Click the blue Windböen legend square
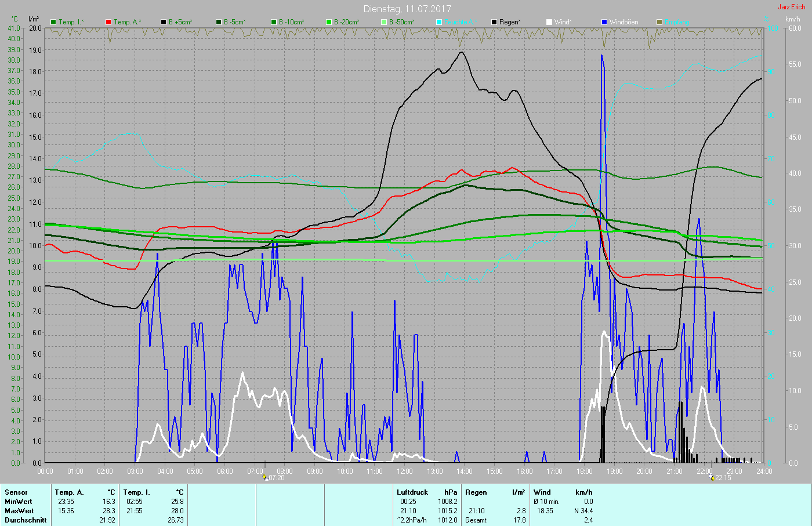This screenshot has height=526, width=812. [604, 22]
